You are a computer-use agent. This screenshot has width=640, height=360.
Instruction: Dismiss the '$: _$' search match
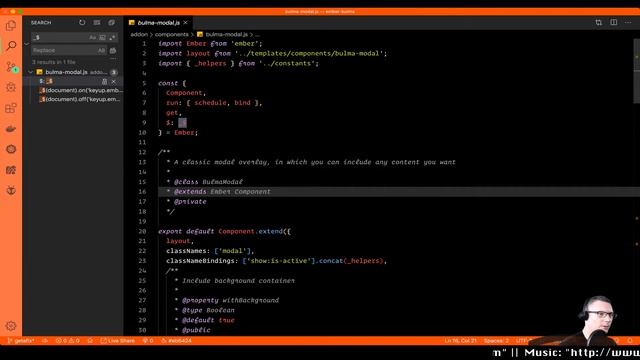pyautogui.click(x=113, y=82)
